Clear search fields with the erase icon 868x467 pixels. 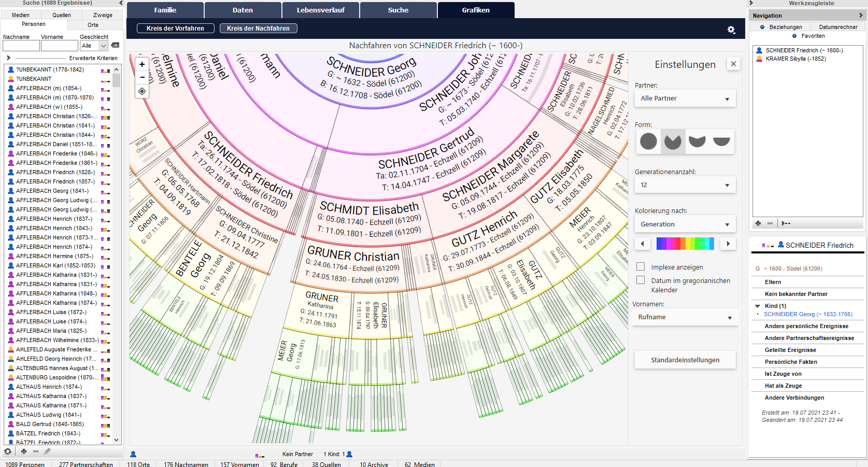[115, 46]
